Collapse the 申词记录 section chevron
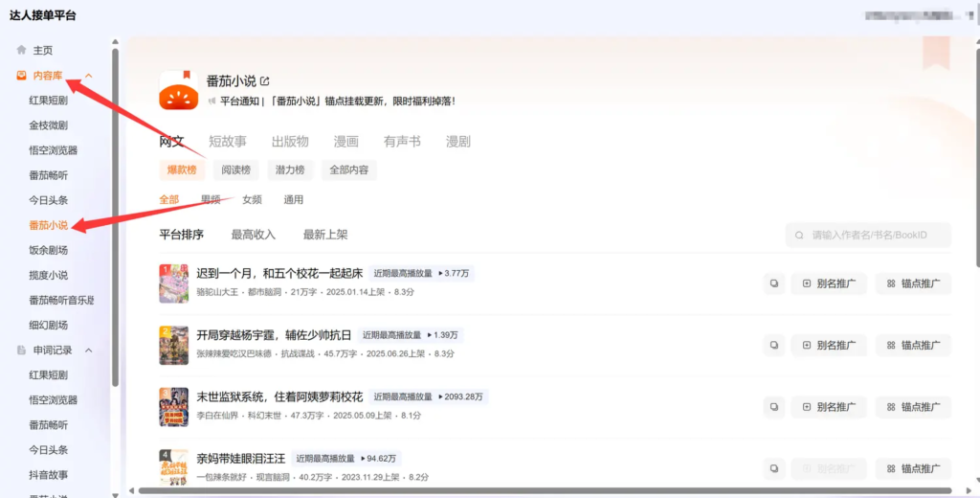This screenshot has height=498, width=980. tap(89, 351)
